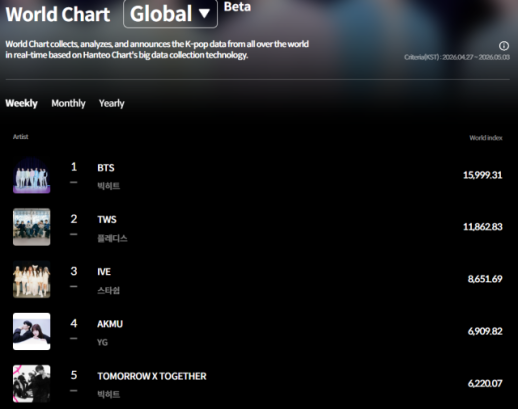Click the YG label under AKMU
The height and width of the screenshot is (409, 518).
point(102,342)
